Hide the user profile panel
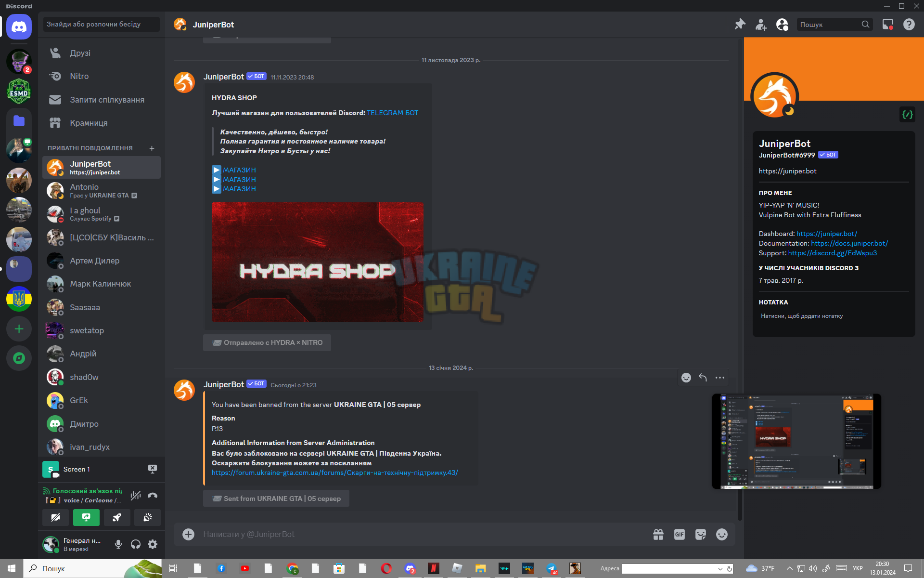Screen dimensions: 924x578 tap(782, 24)
